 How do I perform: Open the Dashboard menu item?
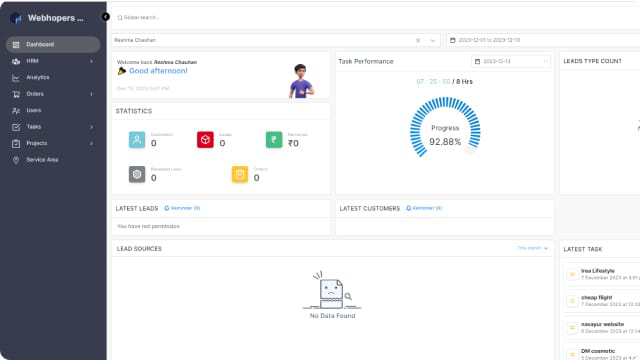[53, 44]
